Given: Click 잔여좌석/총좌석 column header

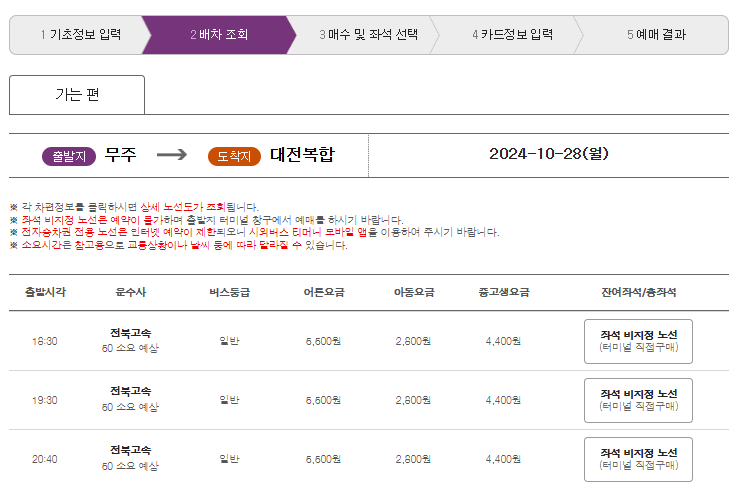Looking at the screenshot, I should coord(639,292).
